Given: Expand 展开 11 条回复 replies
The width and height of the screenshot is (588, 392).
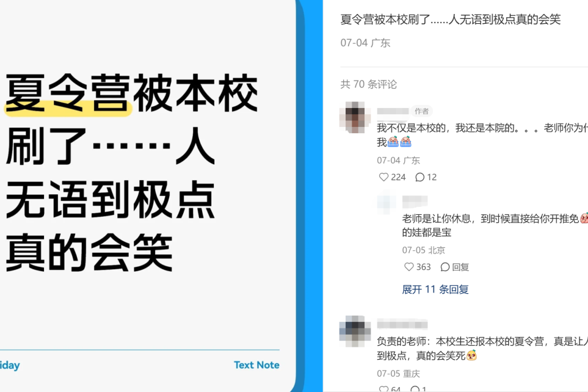Looking at the screenshot, I should (435, 289).
